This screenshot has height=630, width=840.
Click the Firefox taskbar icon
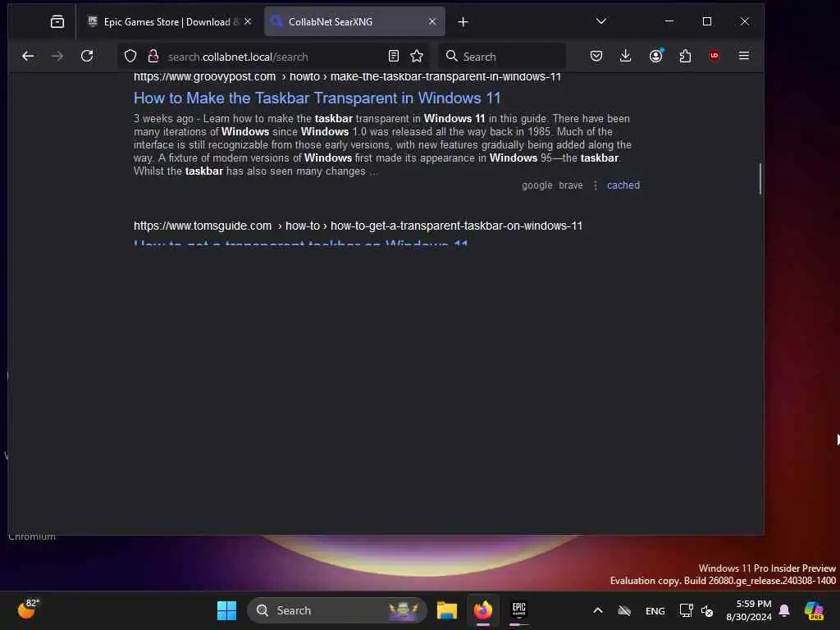[483, 610]
